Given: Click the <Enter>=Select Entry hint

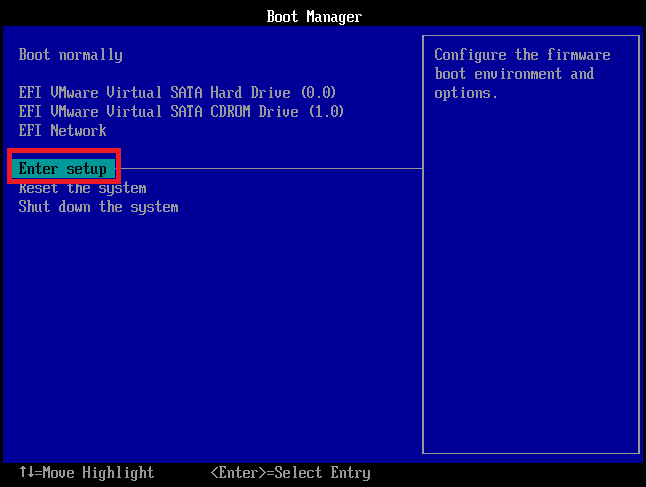Looking at the screenshot, I should click(x=290, y=473).
